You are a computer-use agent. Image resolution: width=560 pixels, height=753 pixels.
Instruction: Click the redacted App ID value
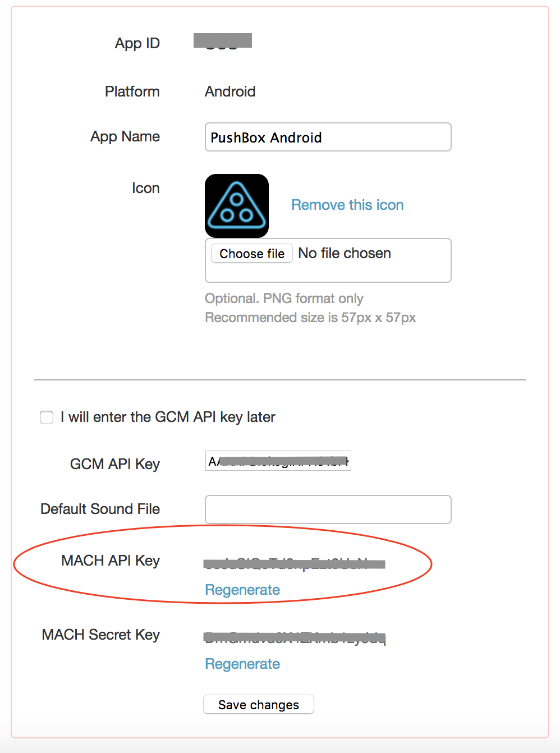(x=223, y=41)
